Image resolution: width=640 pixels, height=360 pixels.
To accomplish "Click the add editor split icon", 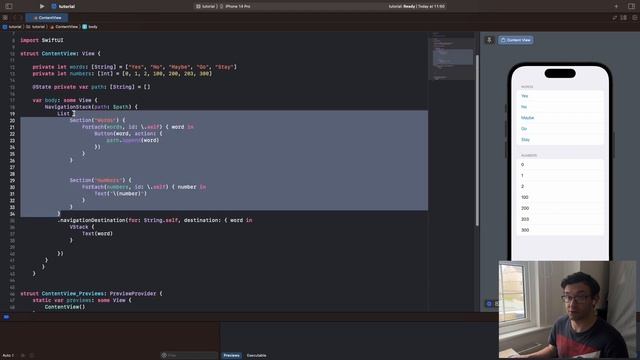I will 635,18.
